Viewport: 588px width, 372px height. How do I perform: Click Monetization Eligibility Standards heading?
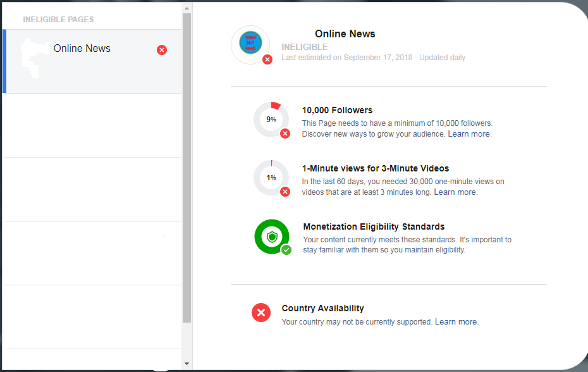(374, 226)
